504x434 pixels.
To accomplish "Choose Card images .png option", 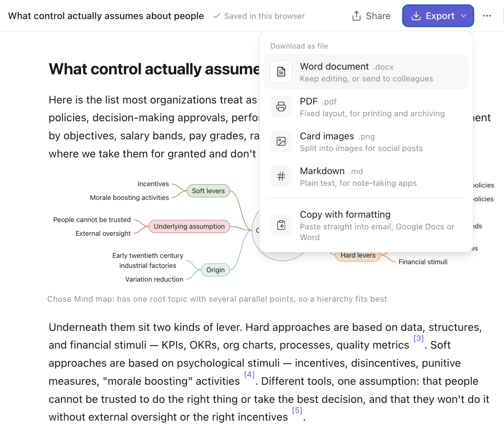I will click(366, 141).
